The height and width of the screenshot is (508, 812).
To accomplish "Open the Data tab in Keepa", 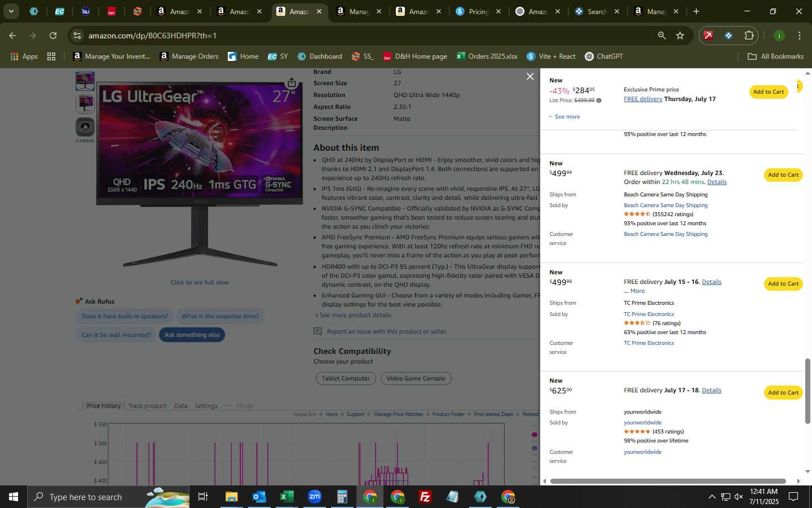I will [180, 406].
